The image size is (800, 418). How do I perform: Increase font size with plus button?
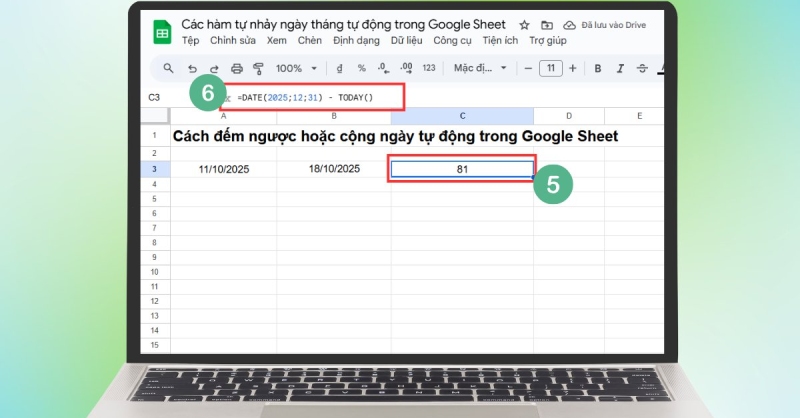pyautogui.click(x=572, y=68)
